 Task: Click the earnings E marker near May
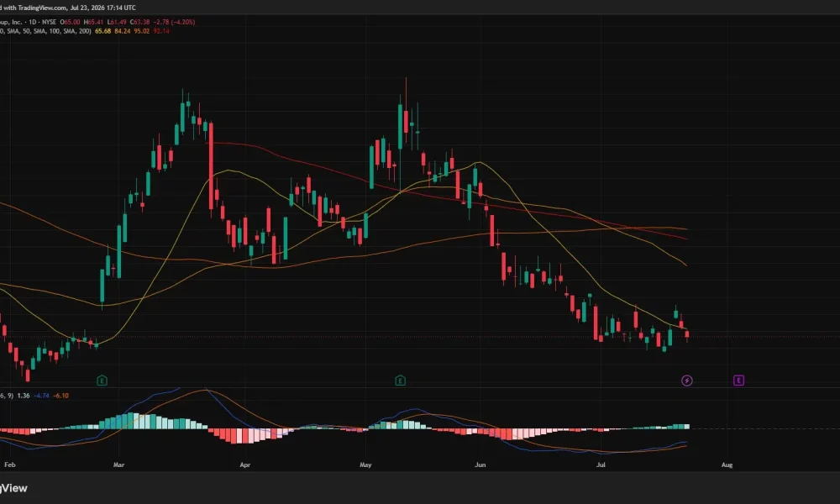(400, 381)
